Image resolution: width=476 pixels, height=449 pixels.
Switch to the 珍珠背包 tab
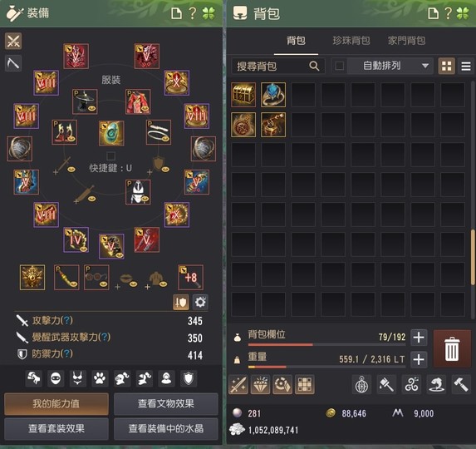point(351,41)
